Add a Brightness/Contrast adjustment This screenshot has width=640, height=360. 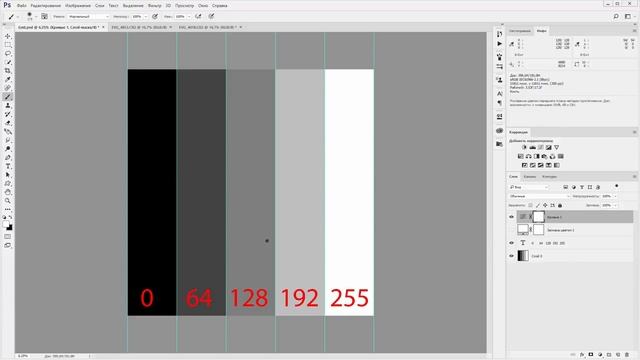(x=524, y=147)
